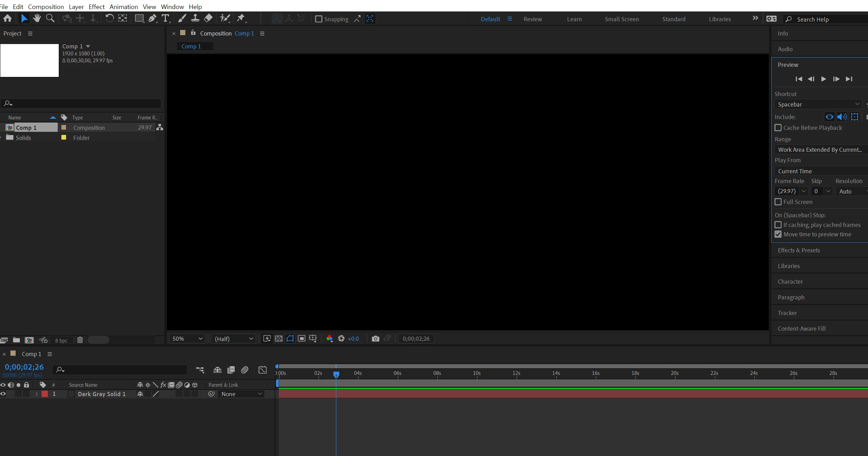Delete selected project item with the trash icon
The width and height of the screenshot is (868, 456).
(80, 340)
